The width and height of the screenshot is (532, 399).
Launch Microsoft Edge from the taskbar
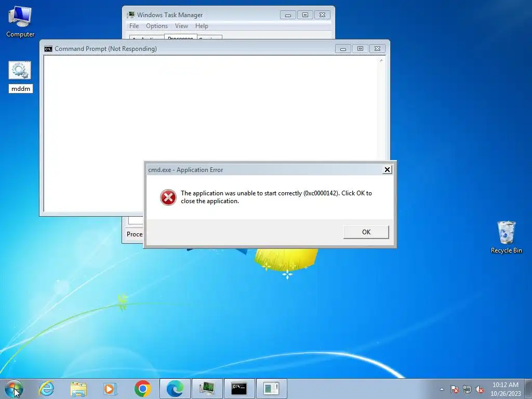click(175, 389)
